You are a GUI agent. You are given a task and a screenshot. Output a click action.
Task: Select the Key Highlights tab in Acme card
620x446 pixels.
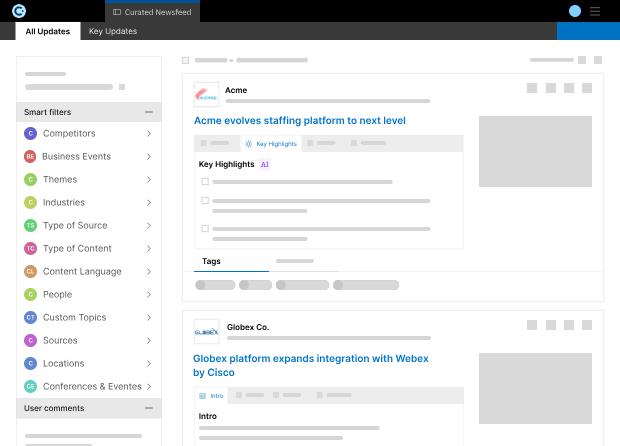[271, 144]
